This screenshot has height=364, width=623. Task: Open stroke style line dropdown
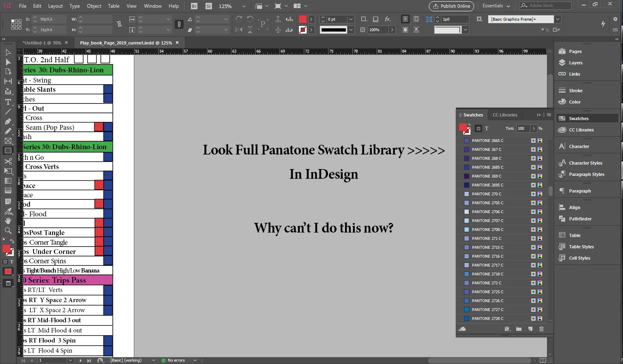(x=351, y=30)
